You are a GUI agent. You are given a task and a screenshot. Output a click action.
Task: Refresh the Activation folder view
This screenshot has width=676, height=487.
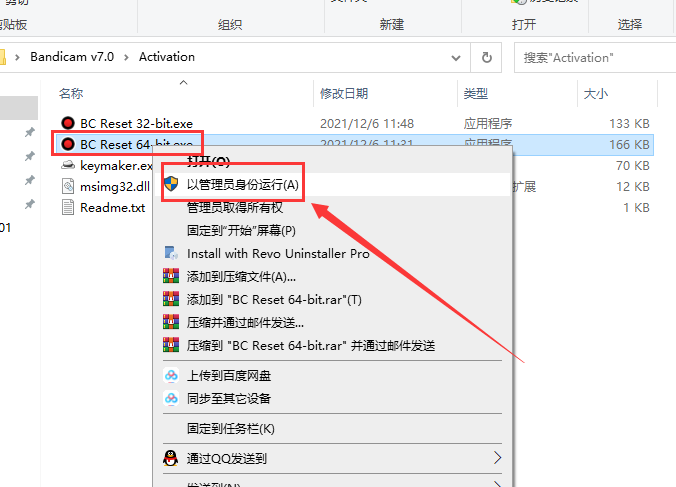click(486, 57)
